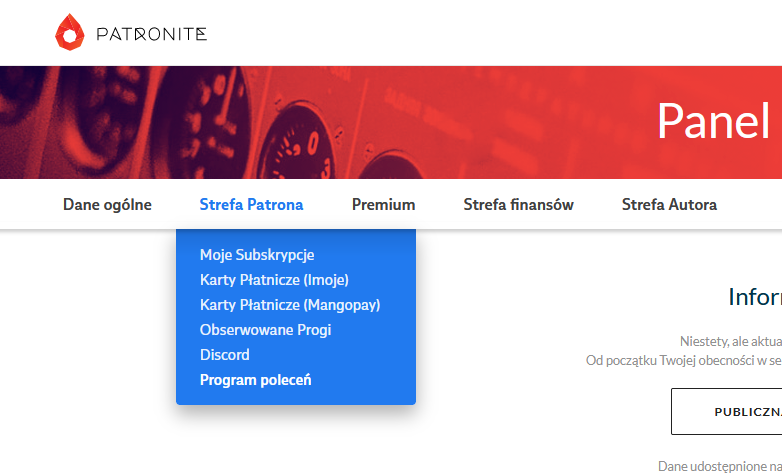Choose Karty Płatnicze (Imoje) menu entry

pos(274,280)
